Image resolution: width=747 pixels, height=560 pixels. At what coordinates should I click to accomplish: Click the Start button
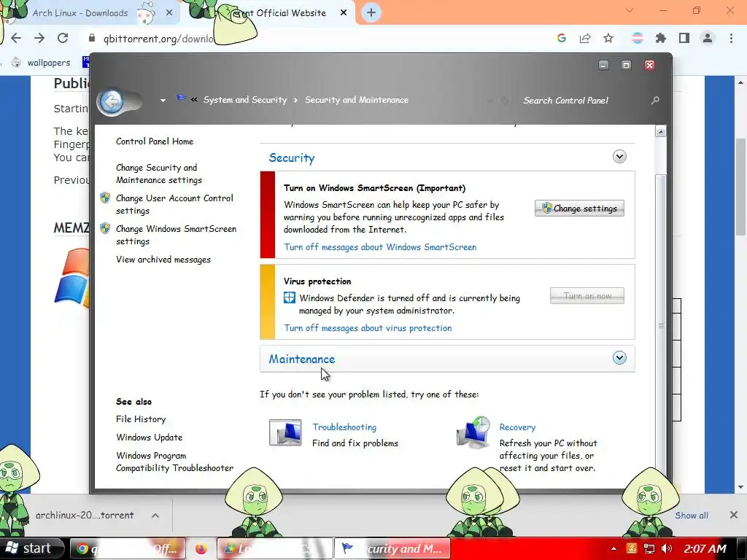tap(31, 548)
